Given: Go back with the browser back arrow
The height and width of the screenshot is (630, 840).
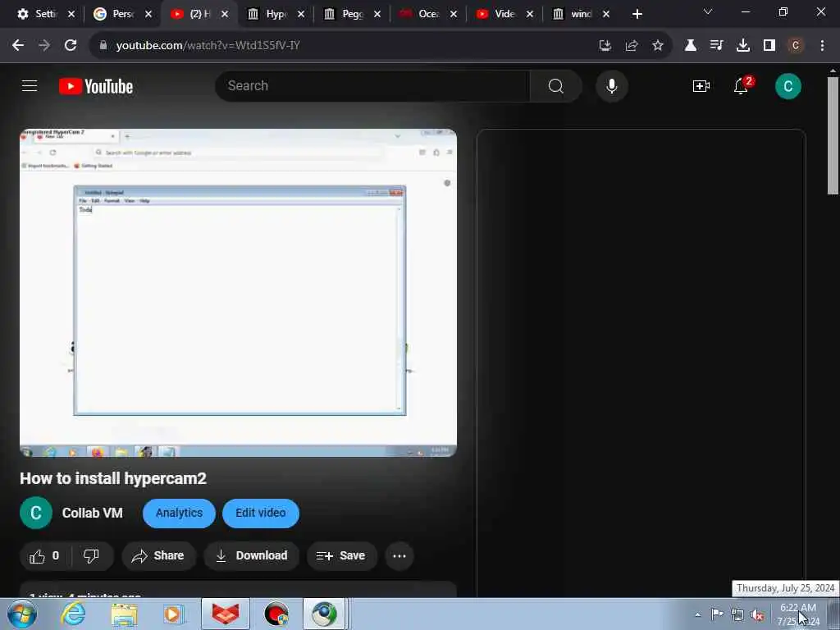Looking at the screenshot, I should (x=18, y=46).
